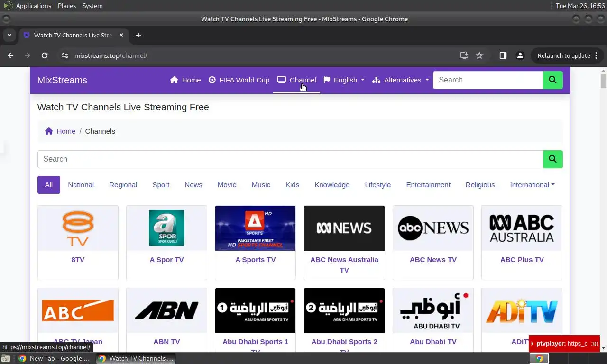Click green search button in navbar
The width and height of the screenshot is (607, 364).
553,80
